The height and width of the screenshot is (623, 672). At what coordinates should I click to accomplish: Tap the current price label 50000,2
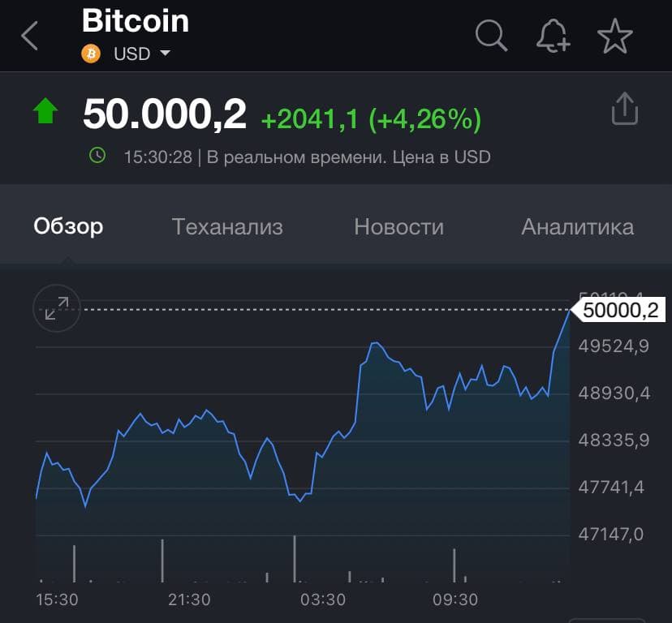coord(619,311)
